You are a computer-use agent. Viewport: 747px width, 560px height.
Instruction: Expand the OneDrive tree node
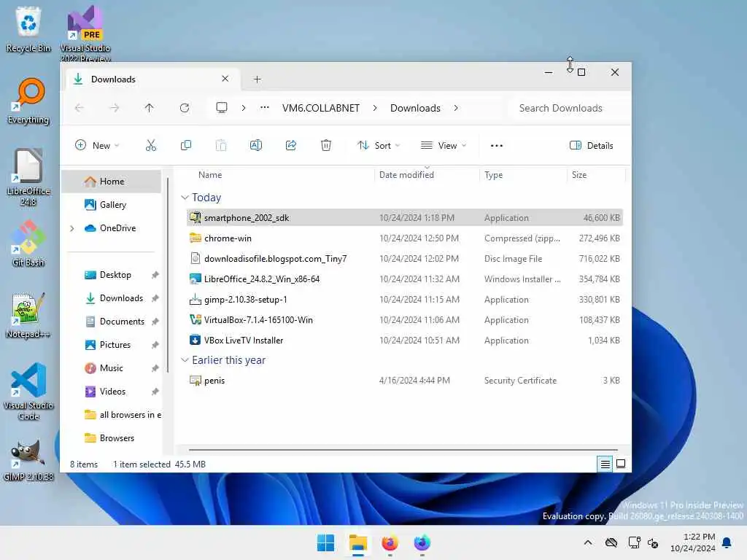(x=72, y=228)
